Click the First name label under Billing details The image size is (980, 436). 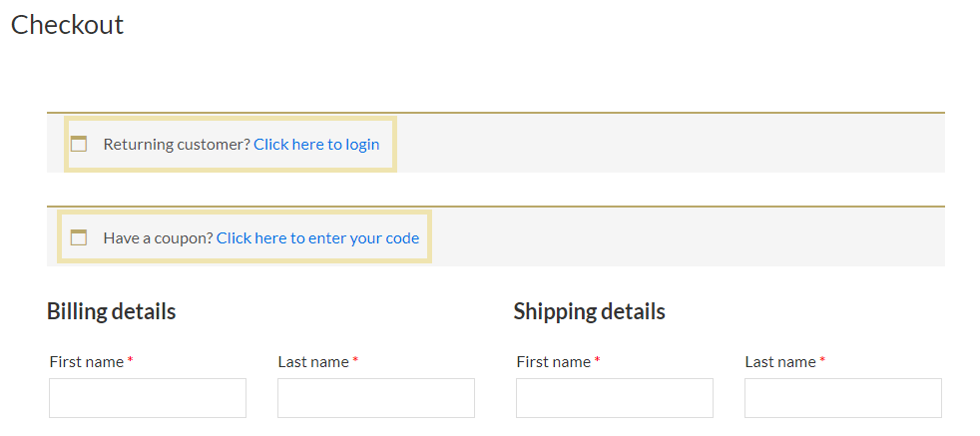[87, 361]
